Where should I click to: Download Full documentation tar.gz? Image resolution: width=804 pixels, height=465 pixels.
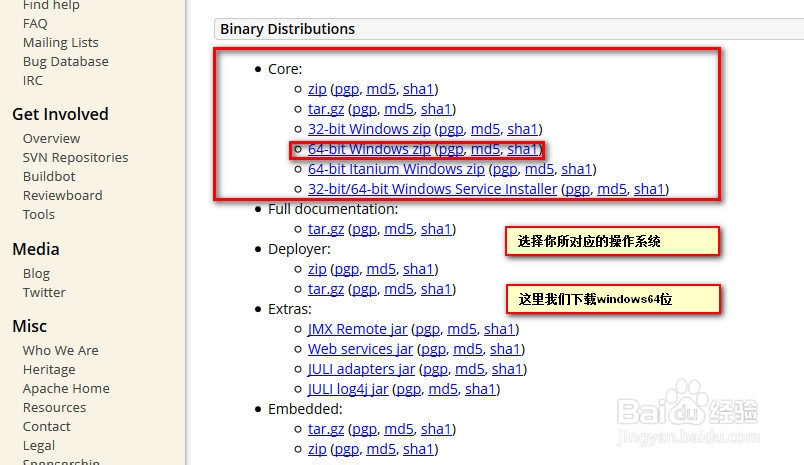(x=326, y=229)
